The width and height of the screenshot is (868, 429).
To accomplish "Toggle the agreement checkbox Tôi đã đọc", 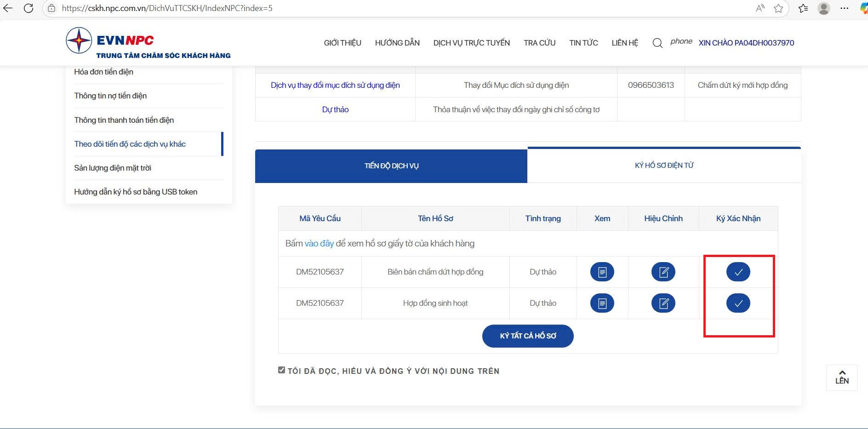I will point(281,370).
